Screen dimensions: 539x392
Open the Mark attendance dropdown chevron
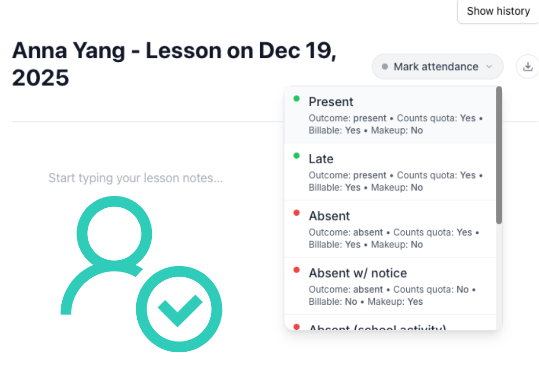(489, 67)
